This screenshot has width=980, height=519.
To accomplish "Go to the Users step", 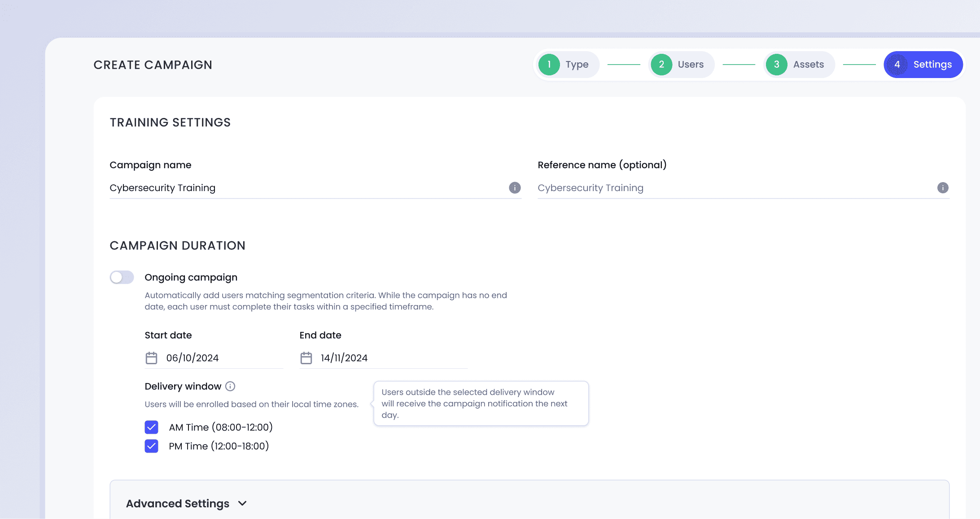I will coord(681,65).
